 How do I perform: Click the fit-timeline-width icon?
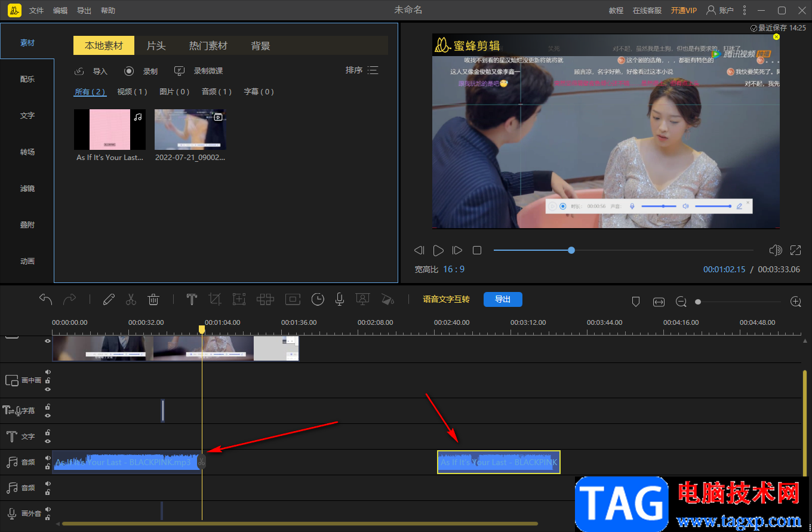tap(659, 302)
